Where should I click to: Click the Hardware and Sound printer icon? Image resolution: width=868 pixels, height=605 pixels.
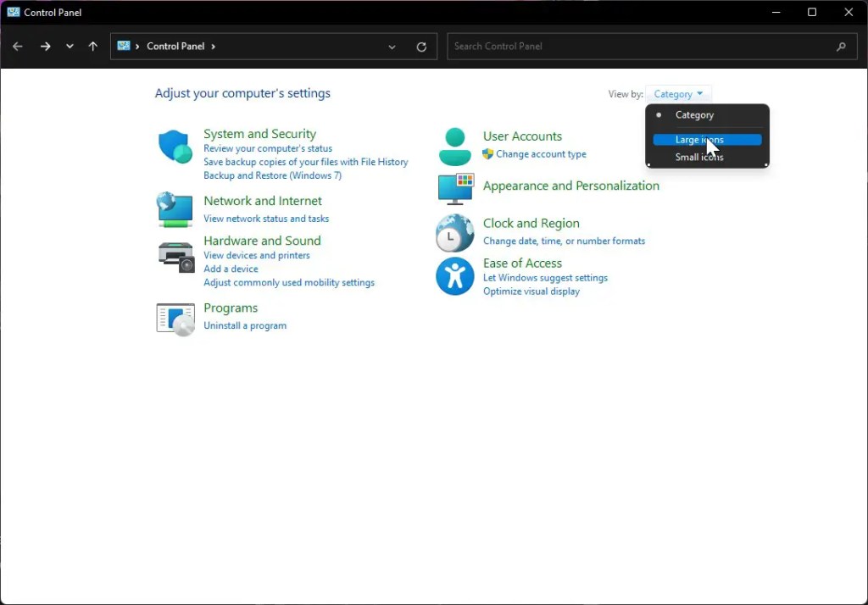[175, 256]
